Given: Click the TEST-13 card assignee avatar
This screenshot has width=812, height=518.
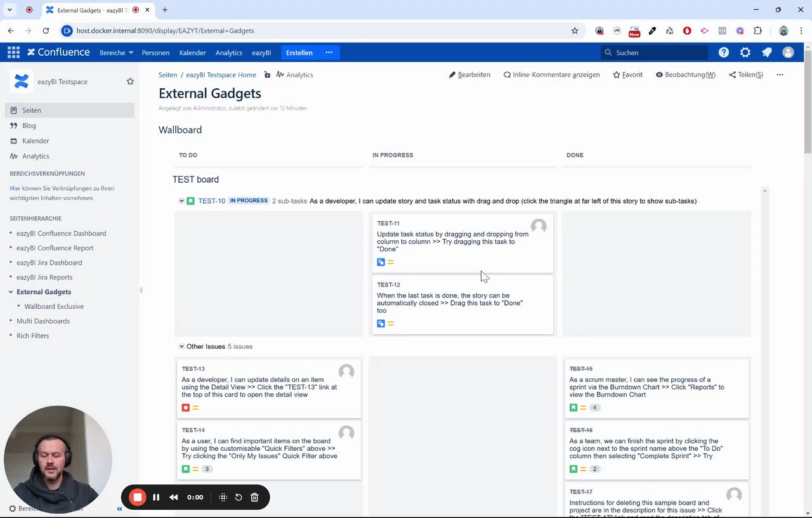Looking at the screenshot, I should [x=346, y=372].
